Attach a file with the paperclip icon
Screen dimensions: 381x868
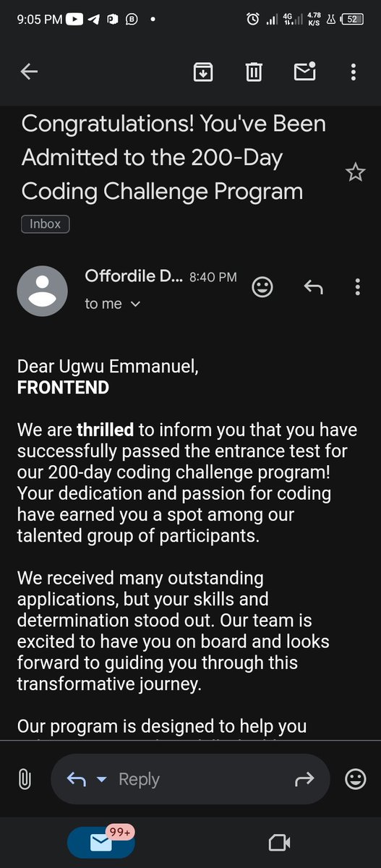25,779
